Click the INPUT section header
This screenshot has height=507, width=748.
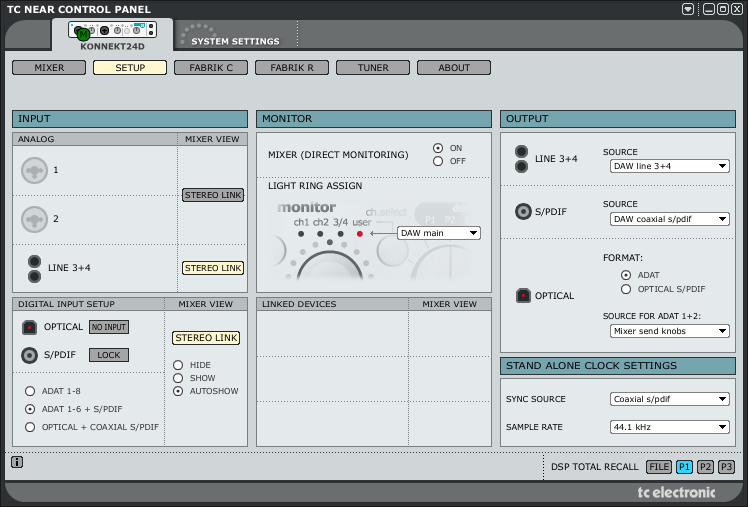(x=130, y=119)
